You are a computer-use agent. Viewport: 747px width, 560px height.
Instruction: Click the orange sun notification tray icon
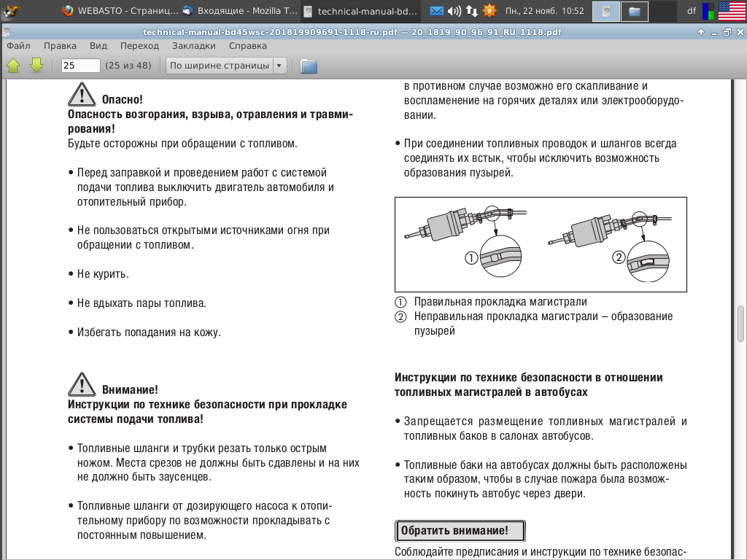tap(489, 10)
